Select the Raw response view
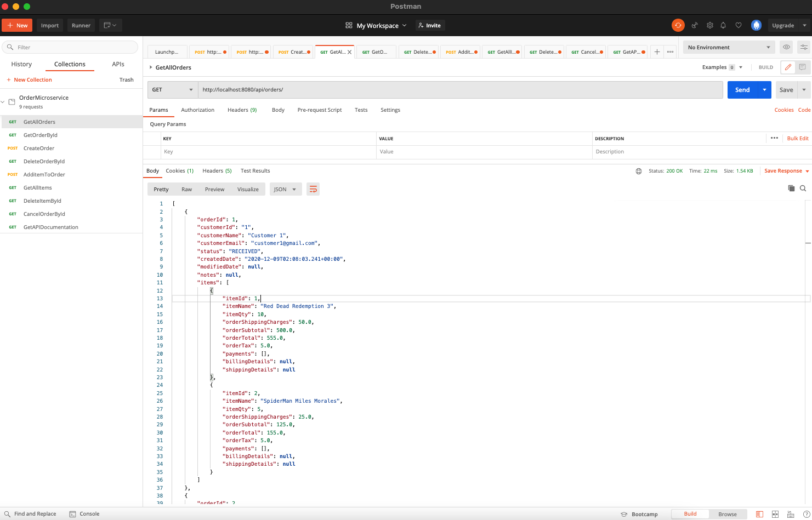 coord(187,189)
